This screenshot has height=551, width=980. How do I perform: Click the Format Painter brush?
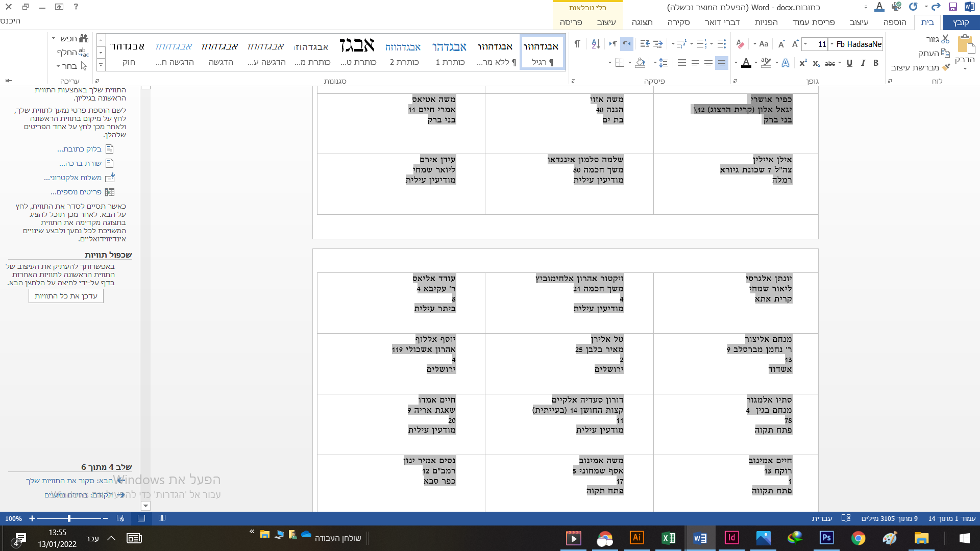click(946, 67)
